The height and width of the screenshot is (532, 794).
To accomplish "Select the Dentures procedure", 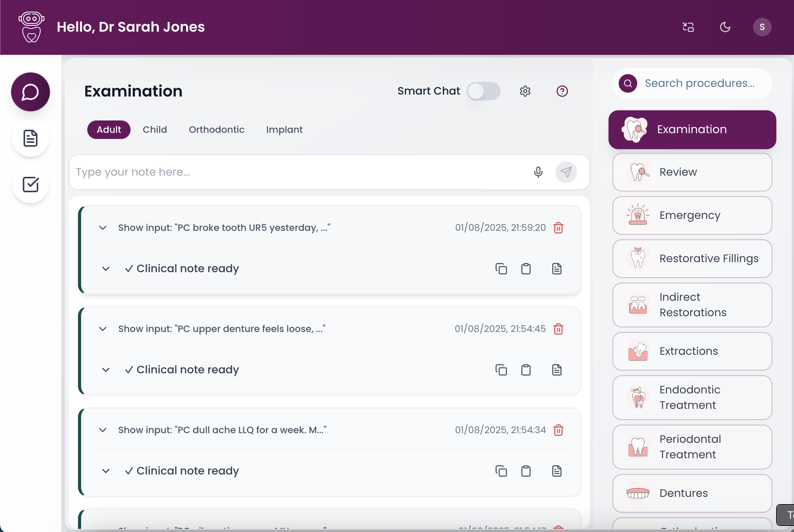I will click(x=692, y=493).
